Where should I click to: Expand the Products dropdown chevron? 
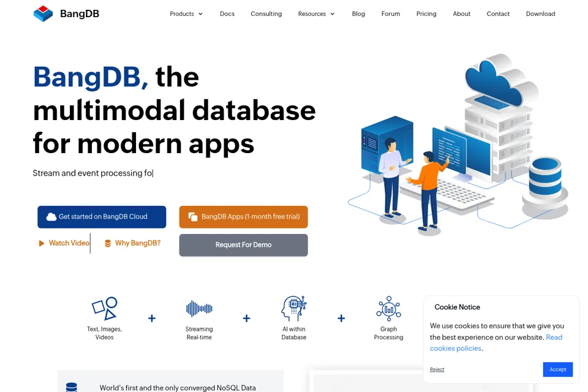(201, 14)
